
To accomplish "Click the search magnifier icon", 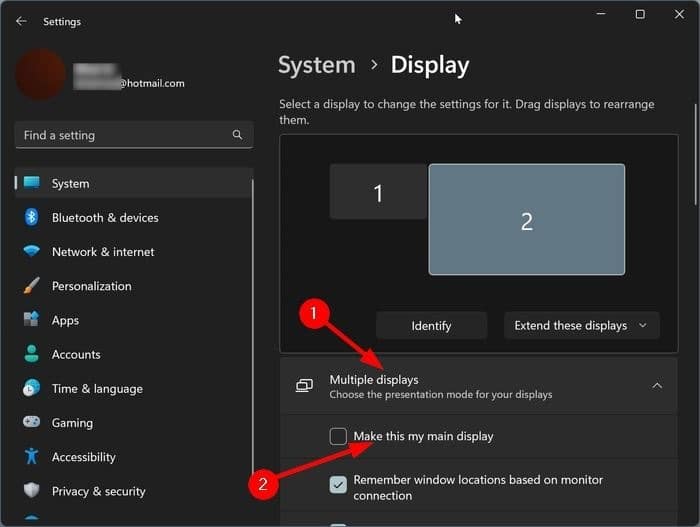I will pos(237,134).
